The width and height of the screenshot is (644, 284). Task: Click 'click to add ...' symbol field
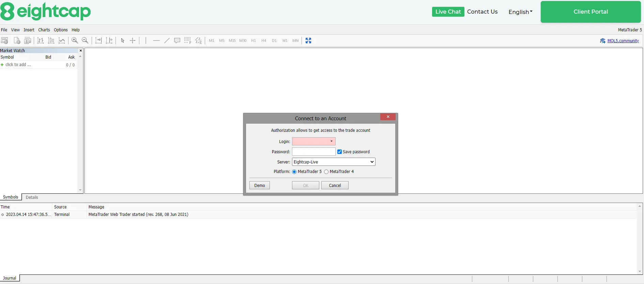tap(18, 65)
